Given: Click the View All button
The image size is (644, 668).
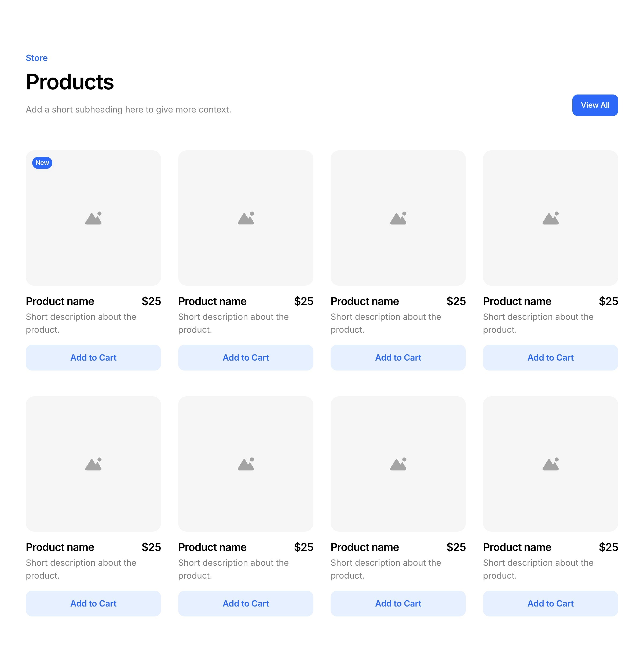Looking at the screenshot, I should point(595,105).
